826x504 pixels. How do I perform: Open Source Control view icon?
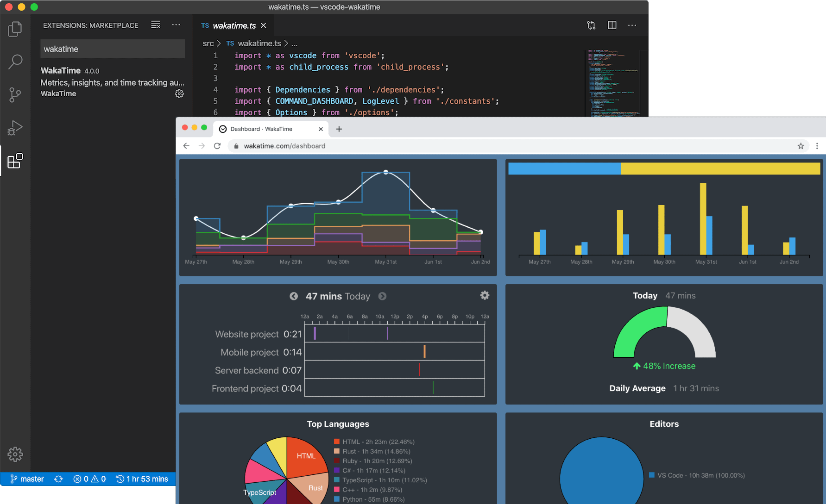[x=15, y=95]
